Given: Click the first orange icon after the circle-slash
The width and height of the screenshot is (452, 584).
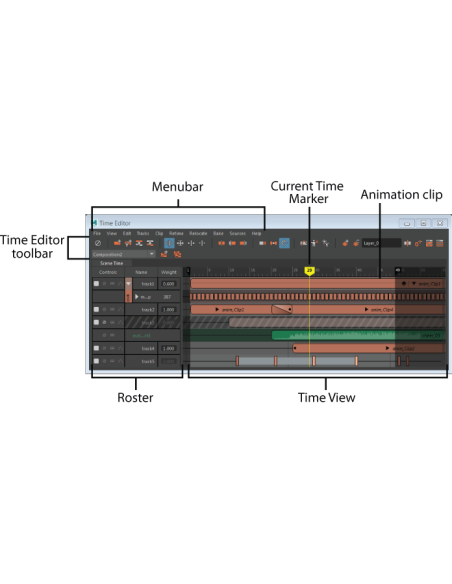Looking at the screenshot, I should 117,243.
